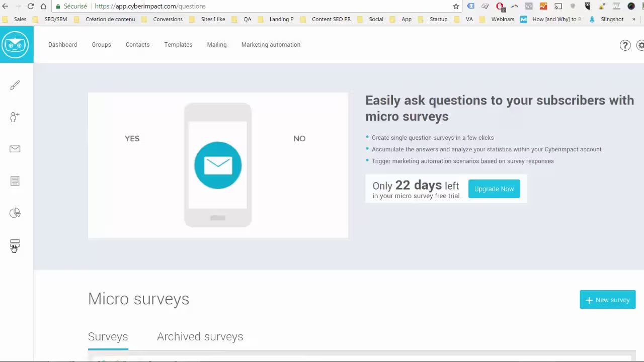Select Marketing automation in the top menu
Viewport: 644px width, 362px height.
271,45
